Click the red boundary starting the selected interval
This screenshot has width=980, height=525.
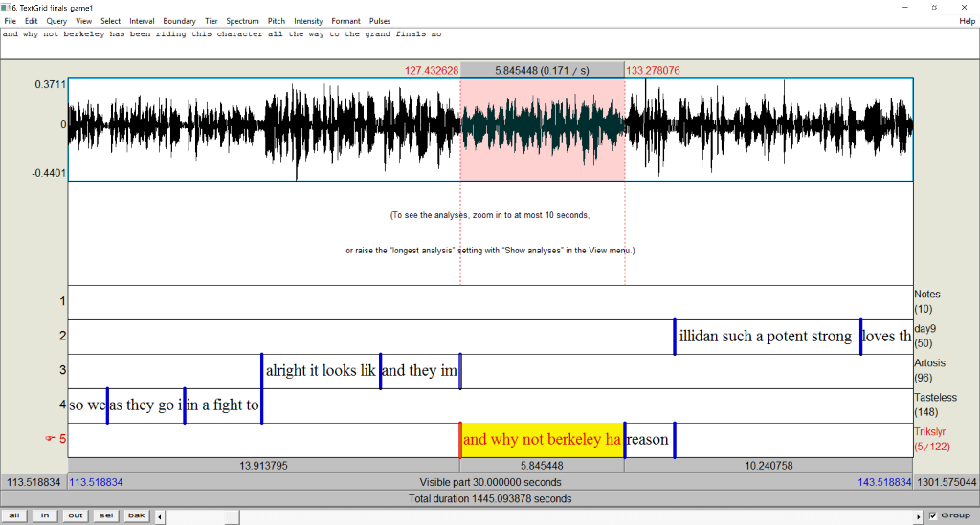point(460,440)
